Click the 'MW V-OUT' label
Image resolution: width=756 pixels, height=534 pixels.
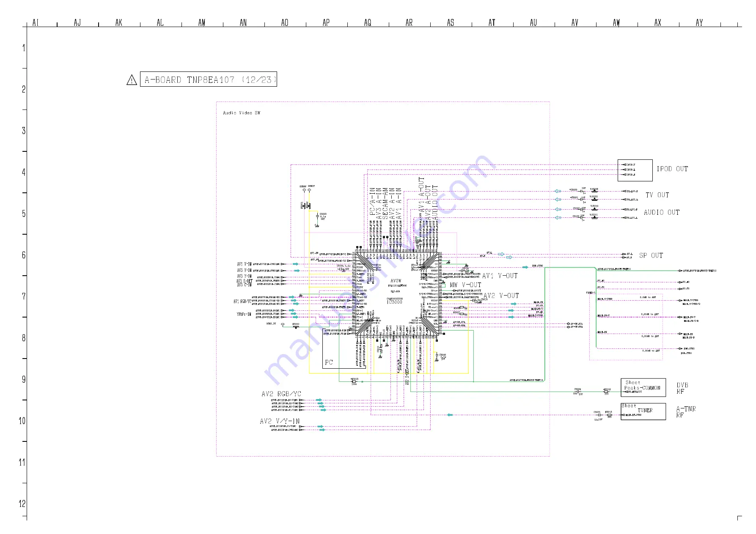coord(465,285)
